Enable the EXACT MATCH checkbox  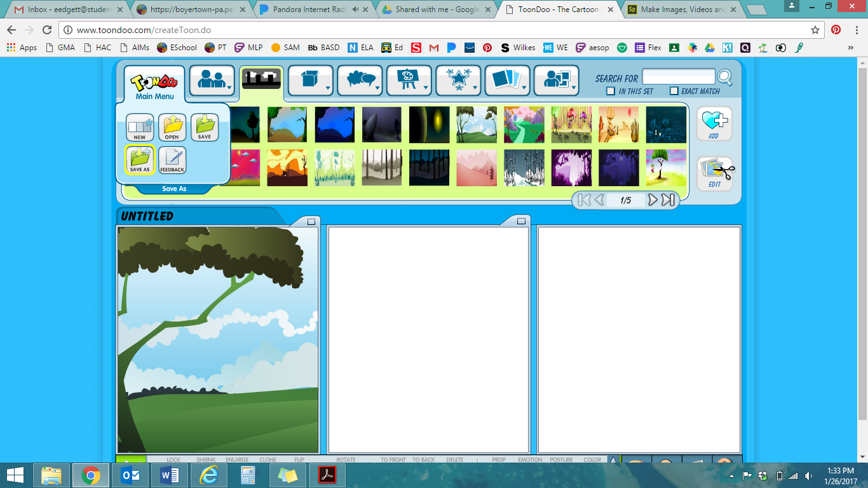tap(675, 91)
